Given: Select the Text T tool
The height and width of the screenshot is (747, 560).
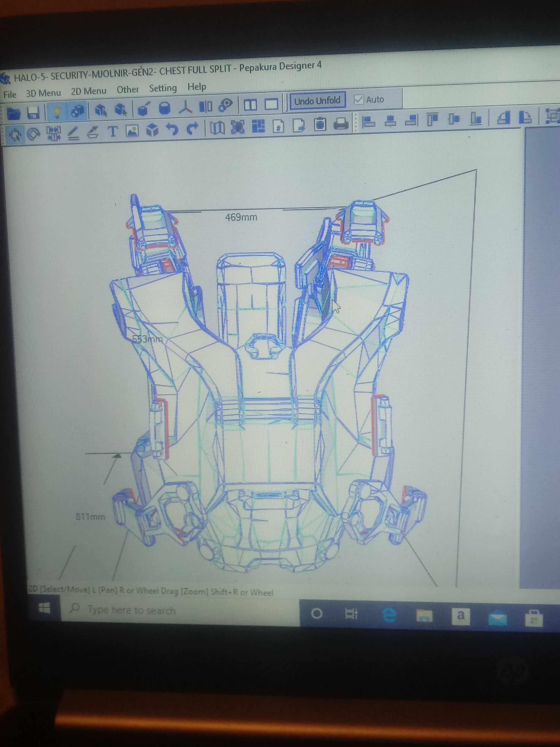Looking at the screenshot, I should pos(112,131).
